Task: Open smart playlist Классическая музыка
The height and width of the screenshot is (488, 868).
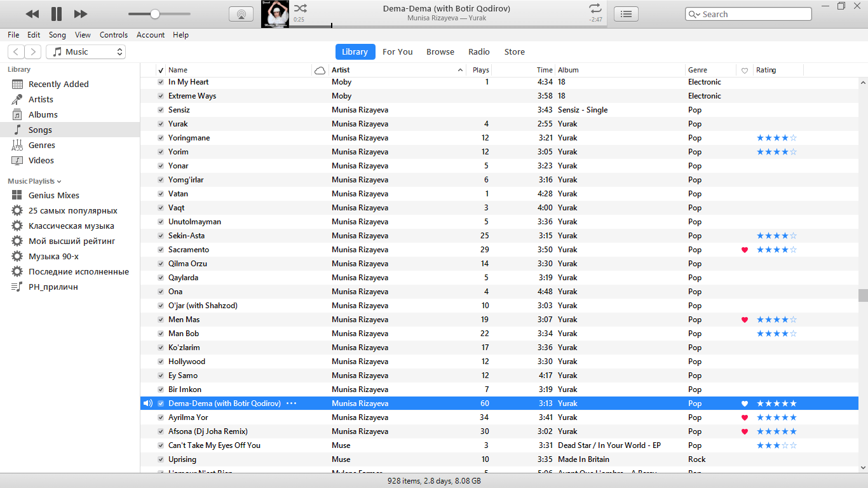Action: tap(71, 226)
